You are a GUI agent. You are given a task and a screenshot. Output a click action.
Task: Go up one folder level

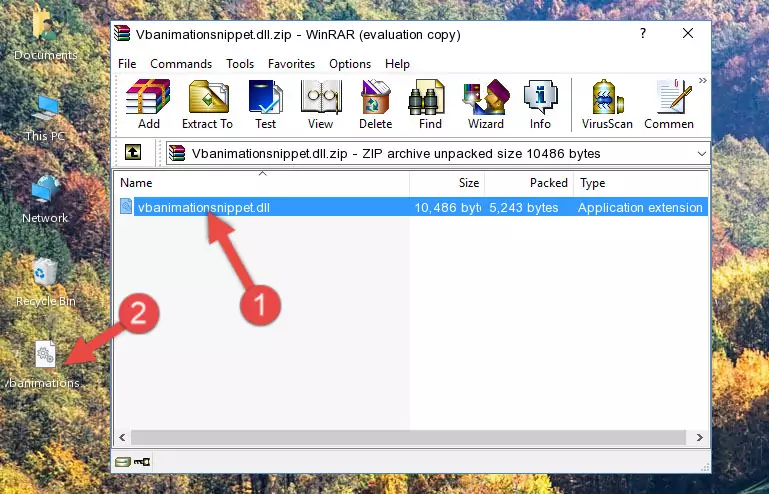[x=133, y=153]
